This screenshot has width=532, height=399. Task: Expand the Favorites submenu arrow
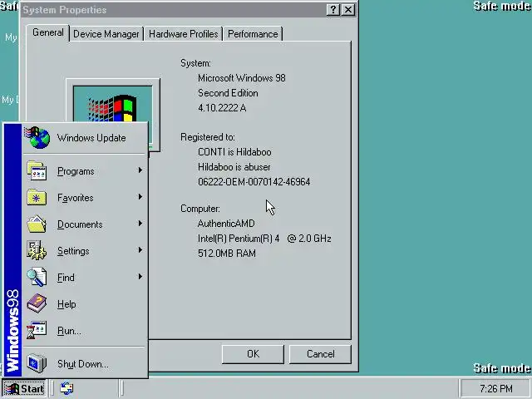pyautogui.click(x=140, y=197)
